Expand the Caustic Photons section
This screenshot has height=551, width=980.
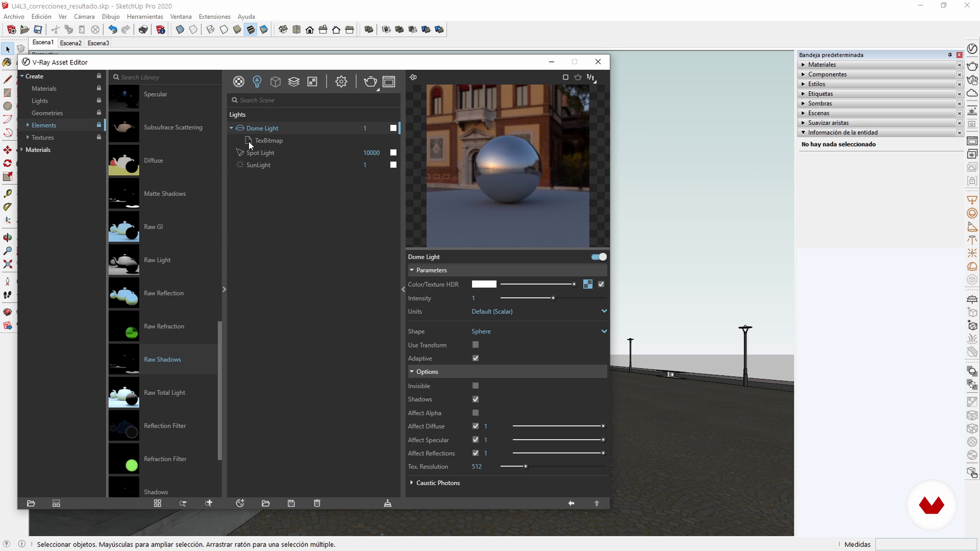click(x=437, y=483)
